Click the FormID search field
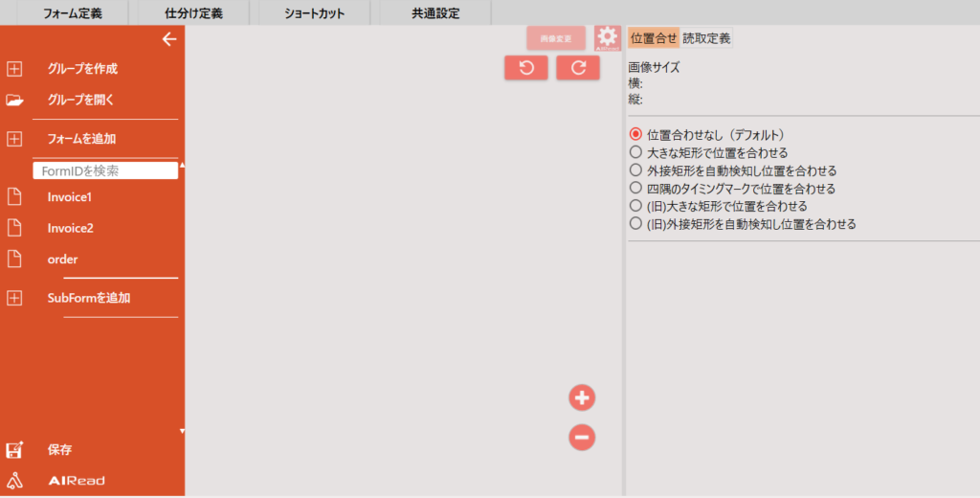Screen dimensions: 980x498 coord(105,170)
